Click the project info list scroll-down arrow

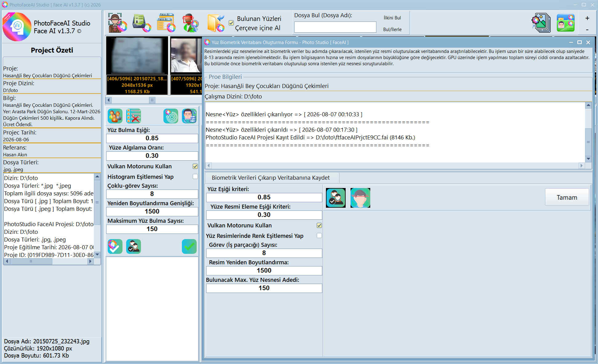[x=97, y=254]
